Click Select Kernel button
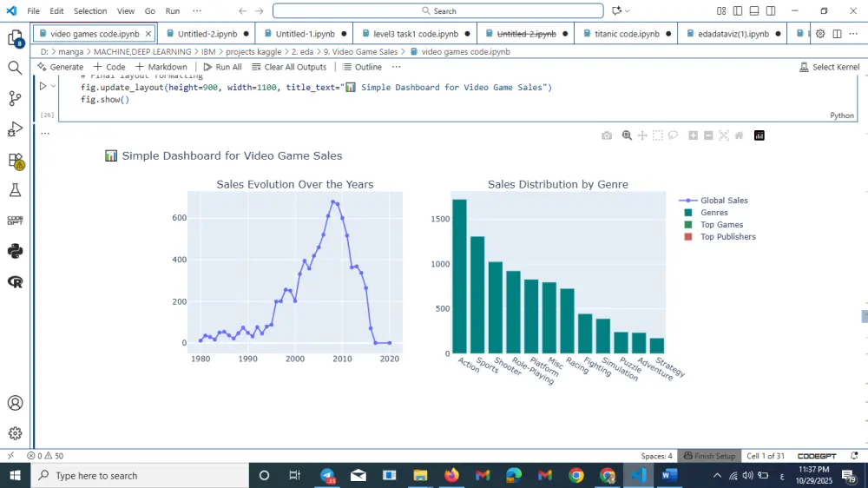868x488 pixels. (829, 67)
